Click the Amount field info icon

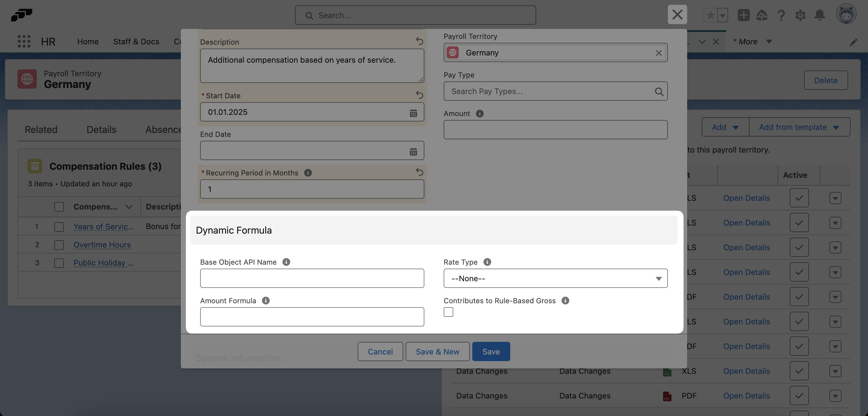(480, 114)
